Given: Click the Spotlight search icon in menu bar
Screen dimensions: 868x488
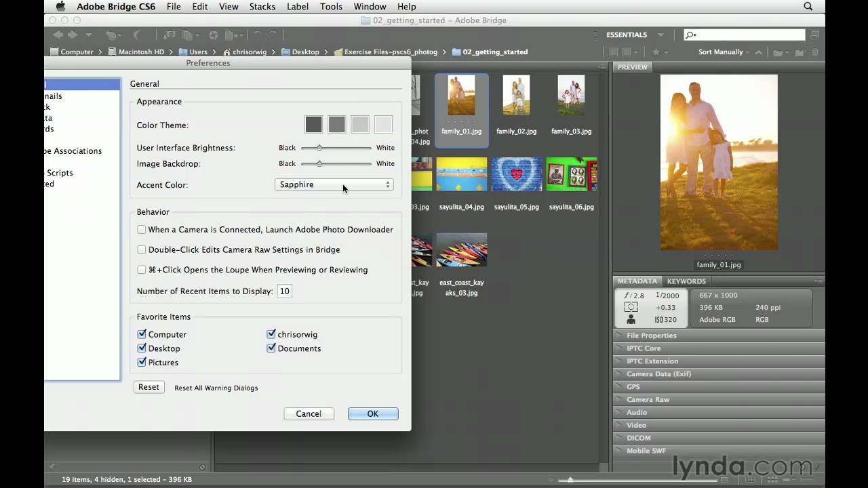Looking at the screenshot, I should [808, 6].
